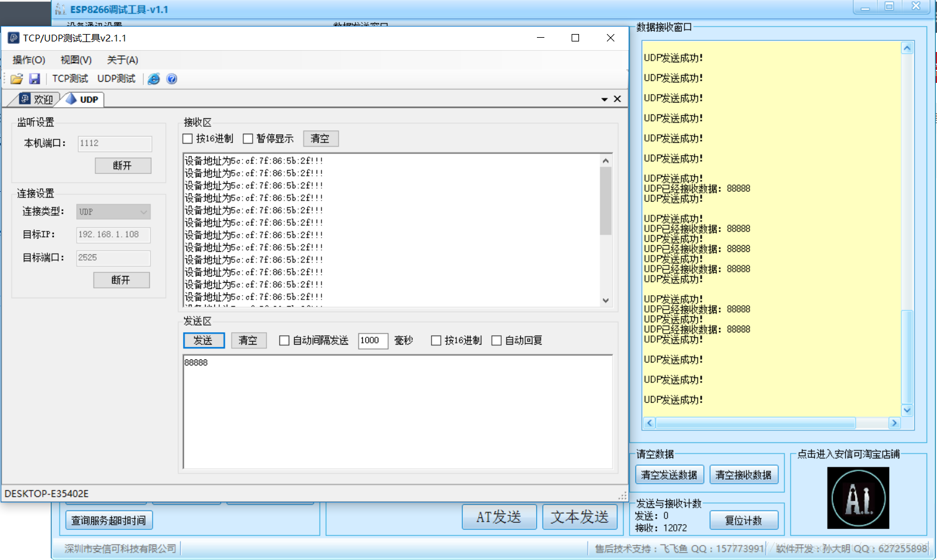Click 复位计数 button
Screen dimensions: 937x560
[744, 520]
